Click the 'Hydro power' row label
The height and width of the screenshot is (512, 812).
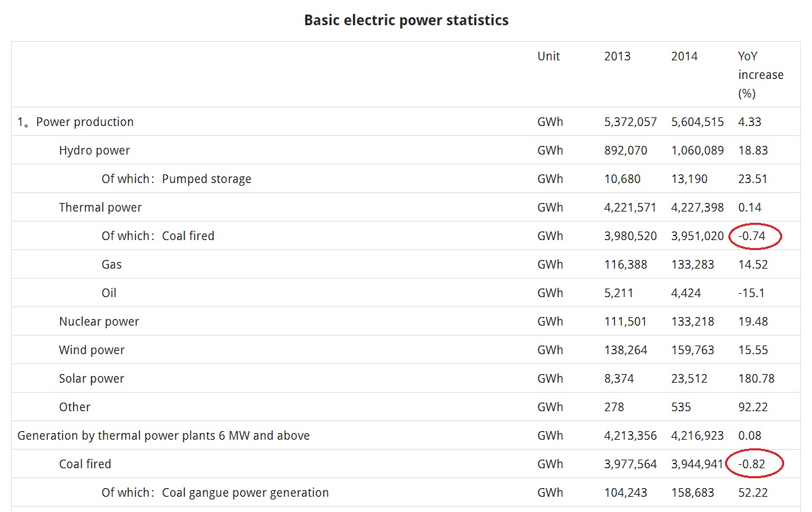click(x=94, y=151)
